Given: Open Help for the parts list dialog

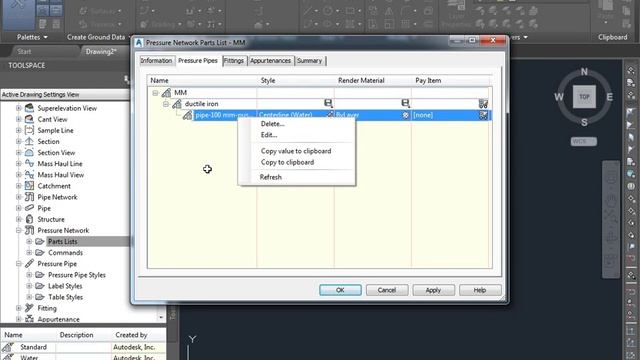Looking at the screenshot, I should (480, 290).
